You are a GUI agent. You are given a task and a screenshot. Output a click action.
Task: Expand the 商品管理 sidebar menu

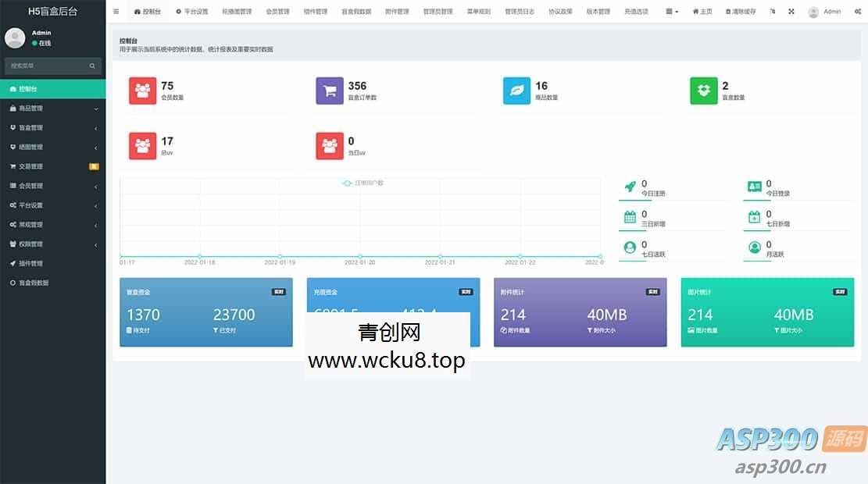(x=47, y=108)
